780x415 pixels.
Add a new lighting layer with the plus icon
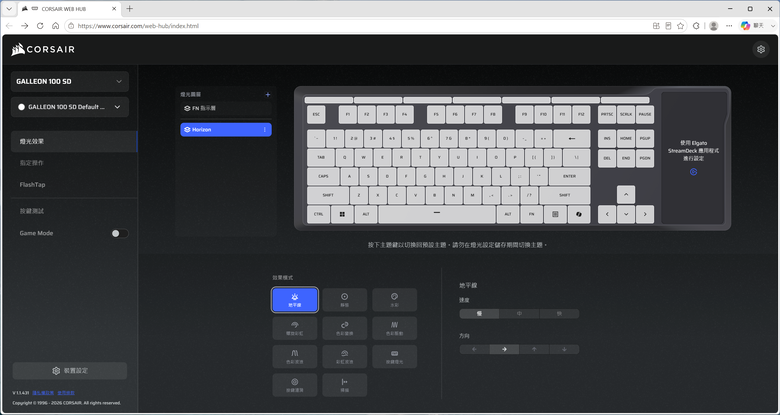(x=268, y=94)
